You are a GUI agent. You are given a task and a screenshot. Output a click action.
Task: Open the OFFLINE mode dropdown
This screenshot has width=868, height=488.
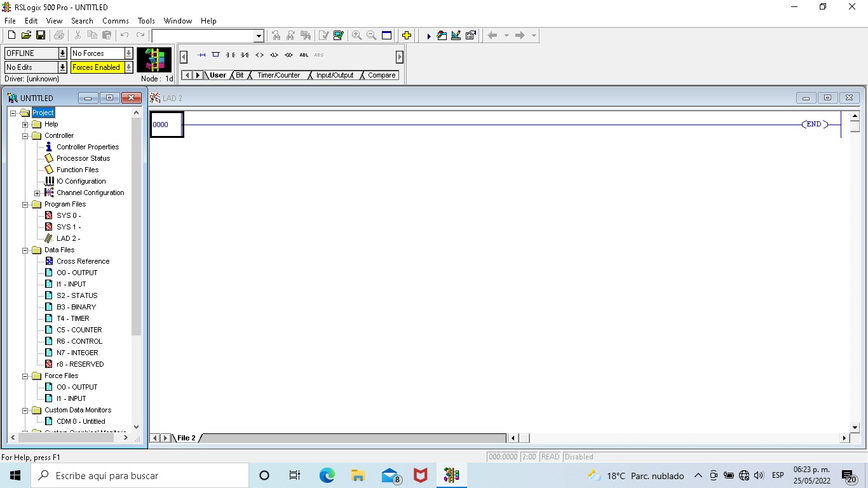point(62,53)
